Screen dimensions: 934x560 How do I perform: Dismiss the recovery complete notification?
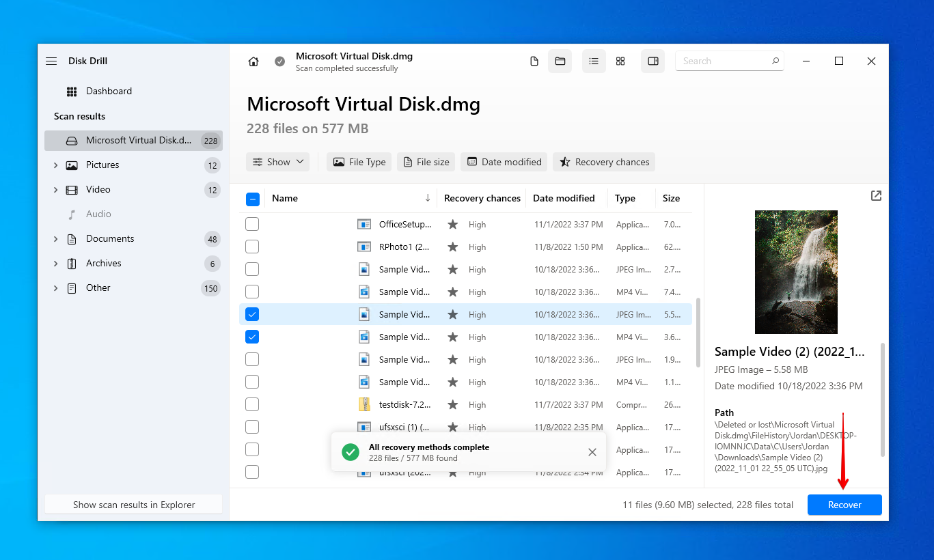592,452
